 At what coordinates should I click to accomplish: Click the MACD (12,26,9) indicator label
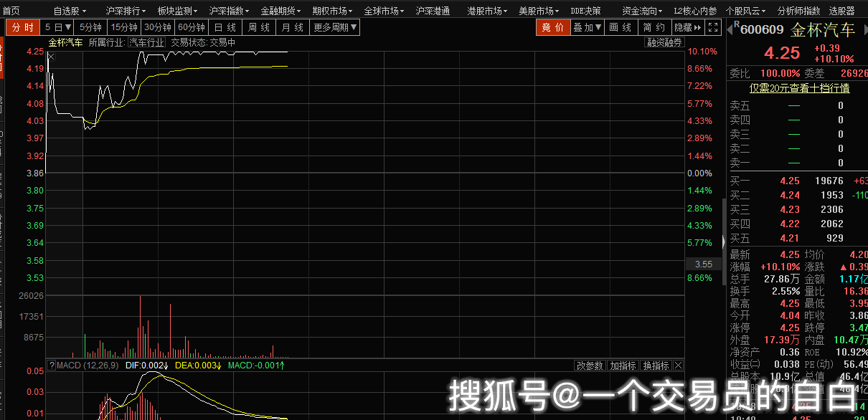pyautogui.click(x=88, y=366)
